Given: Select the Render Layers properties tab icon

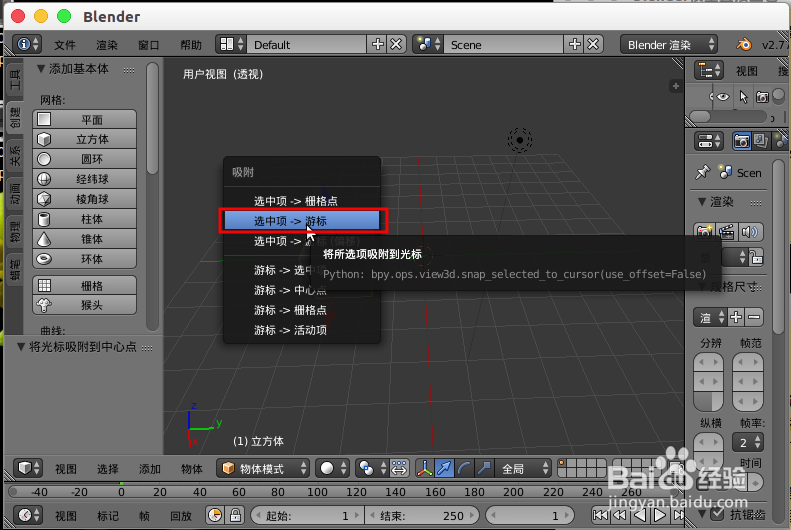Looking at the screenshot, I should tap(760, 141).
